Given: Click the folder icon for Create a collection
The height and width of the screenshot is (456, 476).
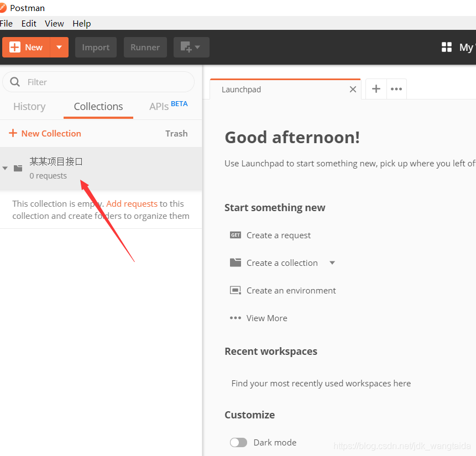Looking at the screenshot, I should point(236,263).
